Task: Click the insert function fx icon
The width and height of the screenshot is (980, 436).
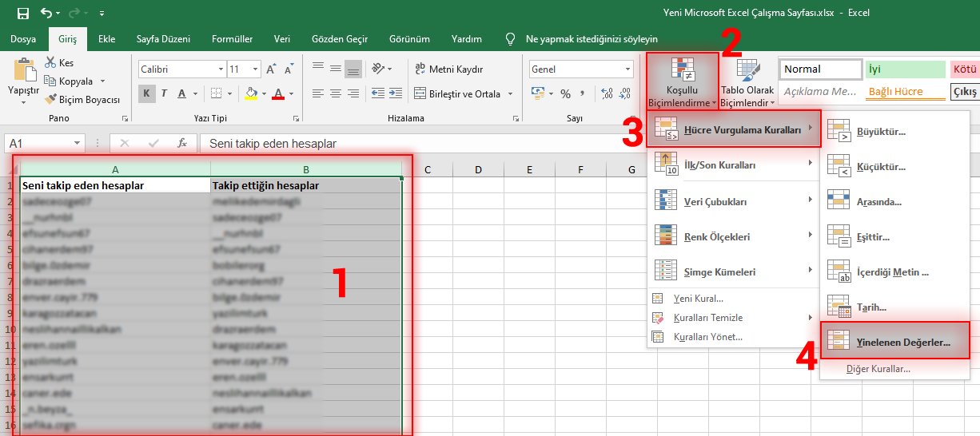Action: [182, 144]
